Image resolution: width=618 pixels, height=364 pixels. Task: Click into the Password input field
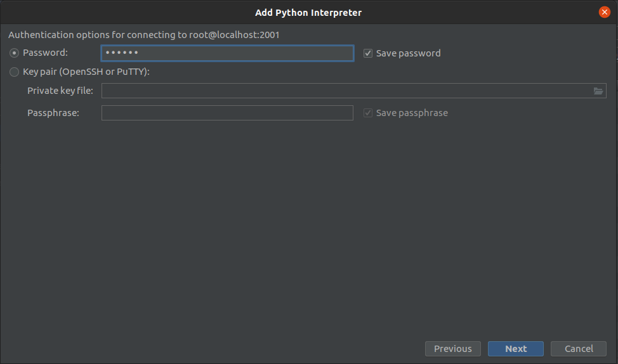click(x=227, y=53)
